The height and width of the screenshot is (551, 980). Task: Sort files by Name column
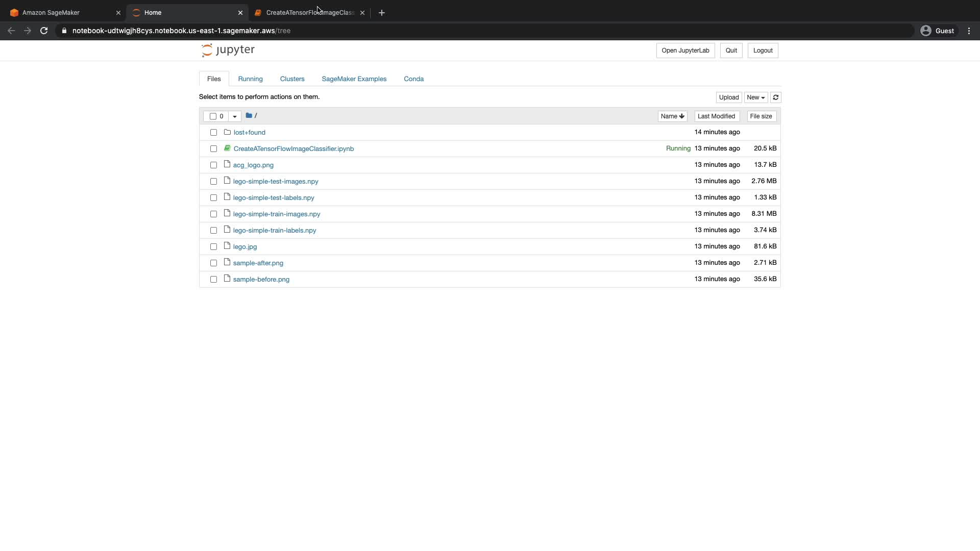tap(672, 116)
